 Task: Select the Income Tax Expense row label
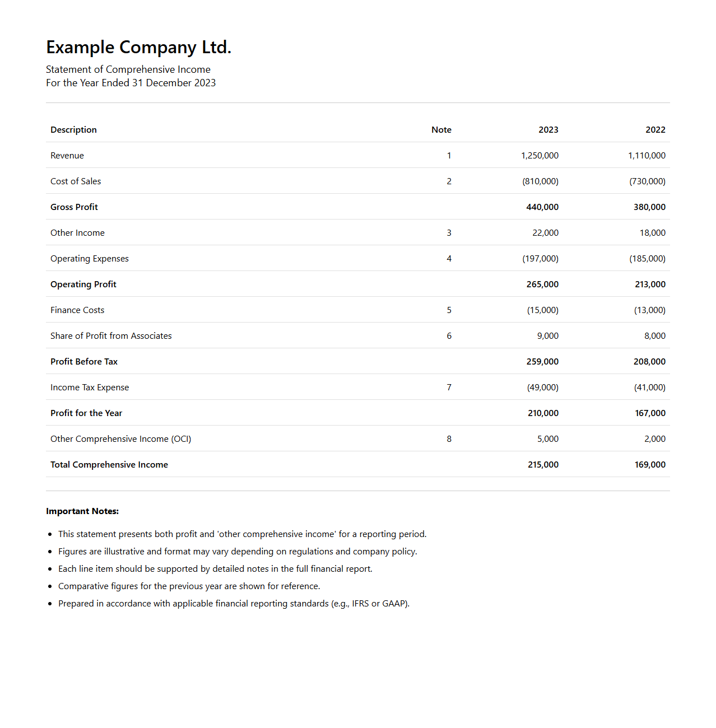tap(90, 388)
